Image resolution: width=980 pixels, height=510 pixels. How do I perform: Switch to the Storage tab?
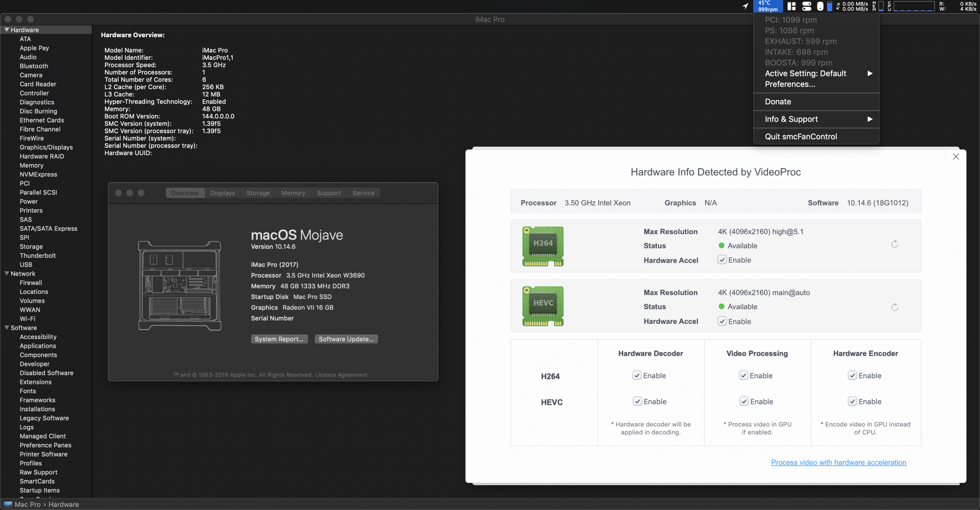click(258, 193)
